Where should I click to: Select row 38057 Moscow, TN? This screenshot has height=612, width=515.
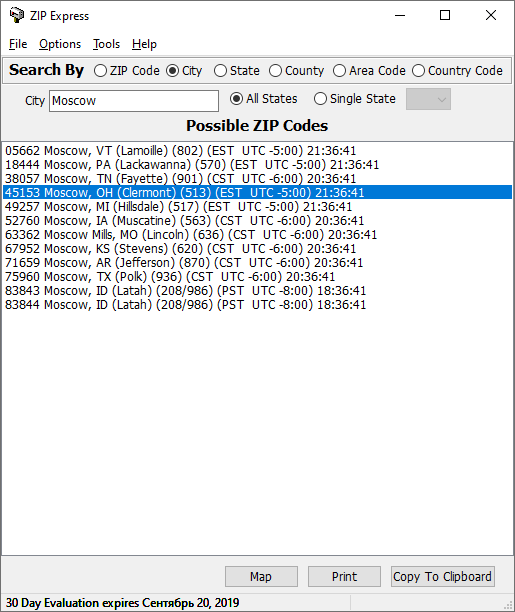[x=257, y=179]
